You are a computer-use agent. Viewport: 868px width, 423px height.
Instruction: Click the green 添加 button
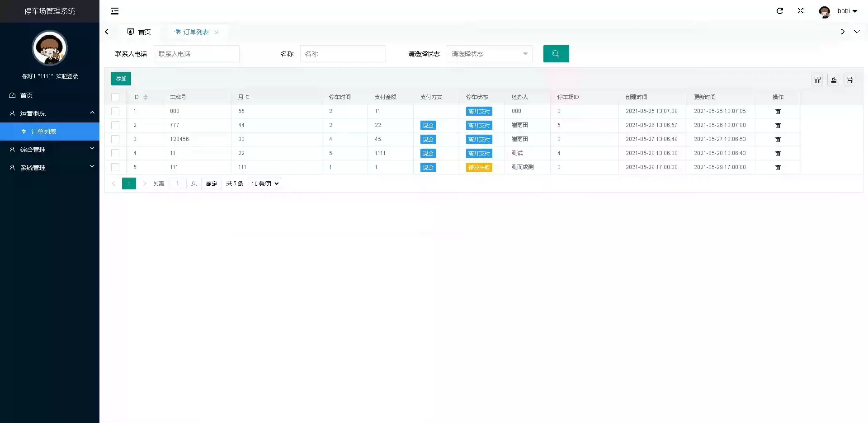[x=121, y=79]
